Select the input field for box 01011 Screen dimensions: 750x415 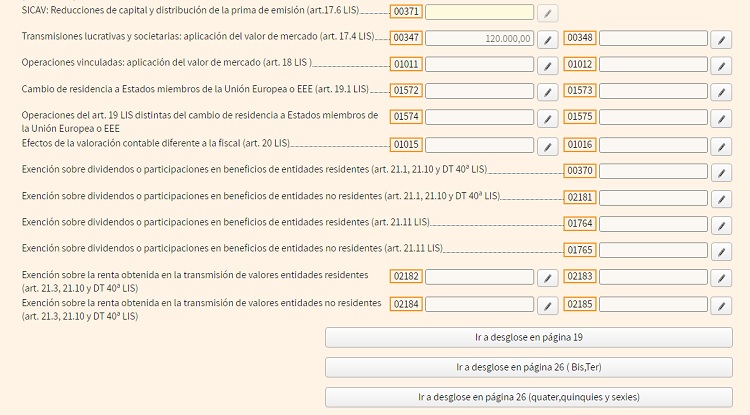479,64
